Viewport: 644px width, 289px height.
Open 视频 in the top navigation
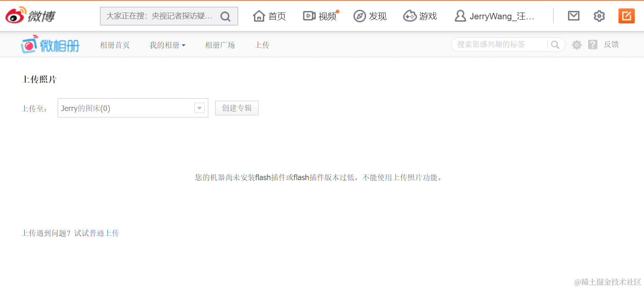(327, 16)
